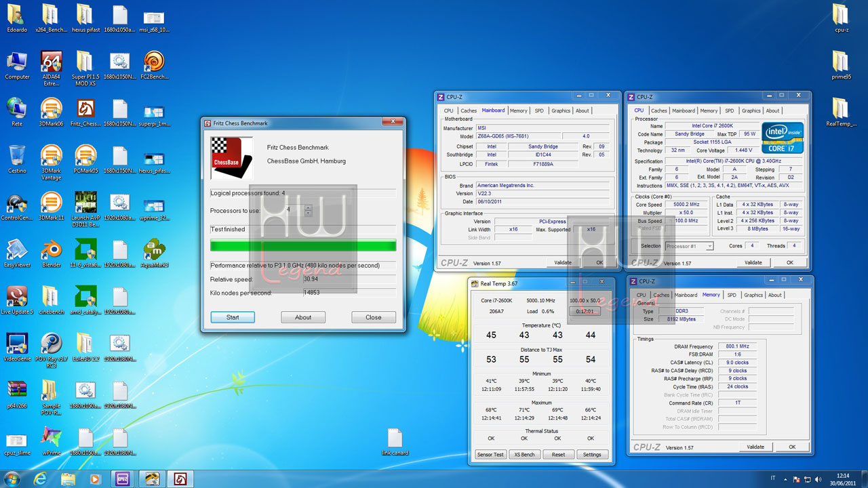
Task: Open the prime95 folder on desktop
Action: 841,66
